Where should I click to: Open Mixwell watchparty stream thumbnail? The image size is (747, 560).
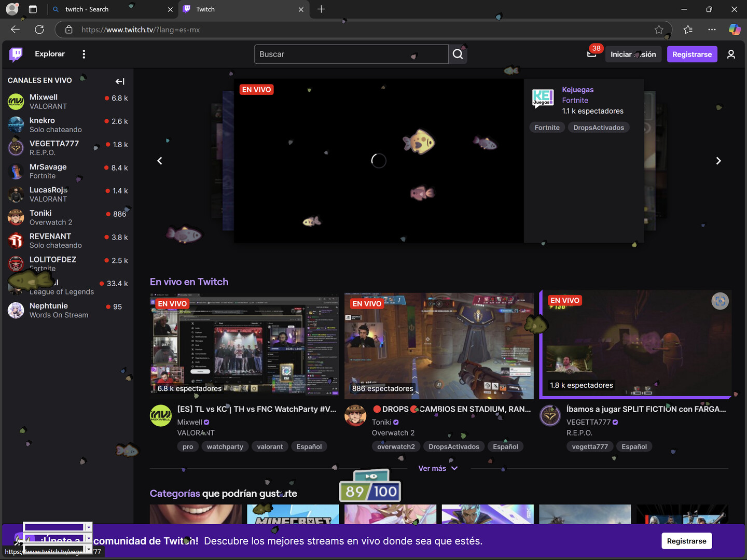coord(244,345)
